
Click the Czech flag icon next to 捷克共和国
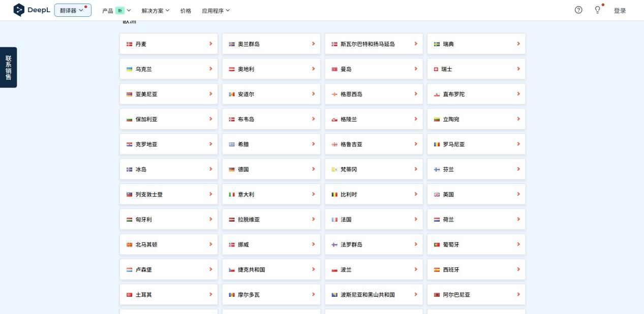232,270
